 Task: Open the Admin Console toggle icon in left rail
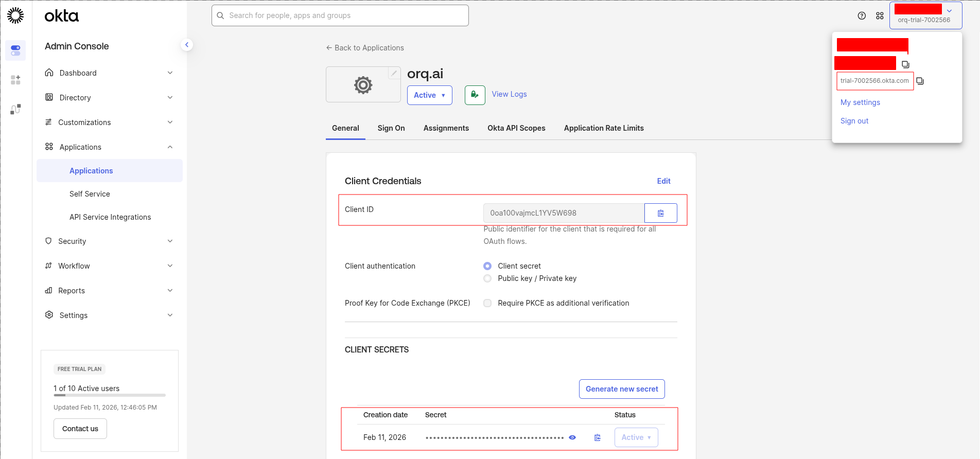pos(15,50)
